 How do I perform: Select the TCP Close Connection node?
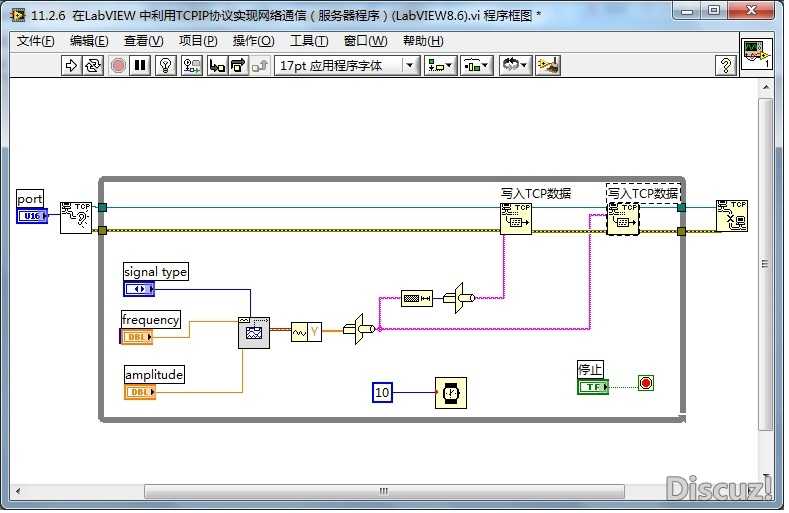[x=732, y=216]
